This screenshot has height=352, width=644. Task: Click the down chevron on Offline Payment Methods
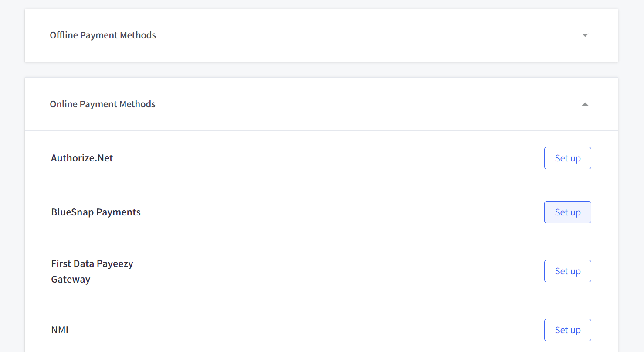click(x=585, y=35)
